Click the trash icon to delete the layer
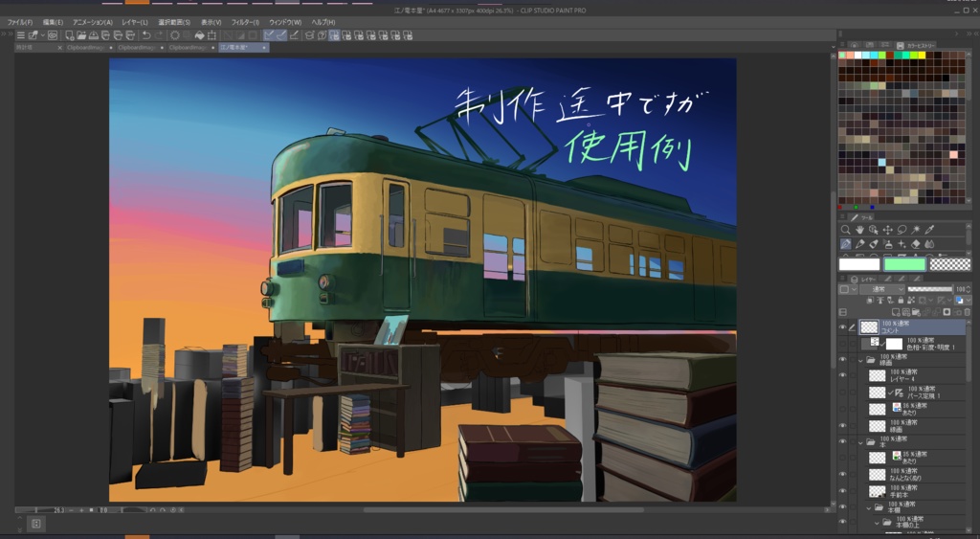 click(967, 312)
